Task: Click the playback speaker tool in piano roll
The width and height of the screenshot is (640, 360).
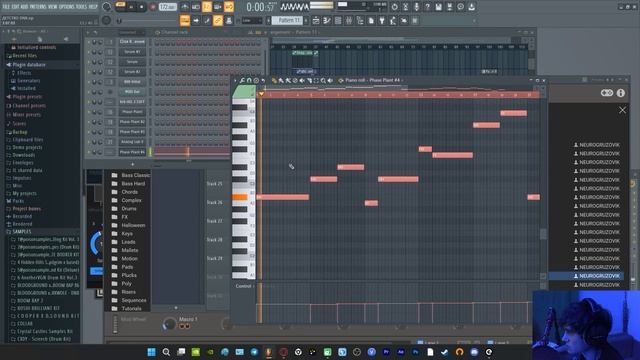Action: click(x=330, y=80)
